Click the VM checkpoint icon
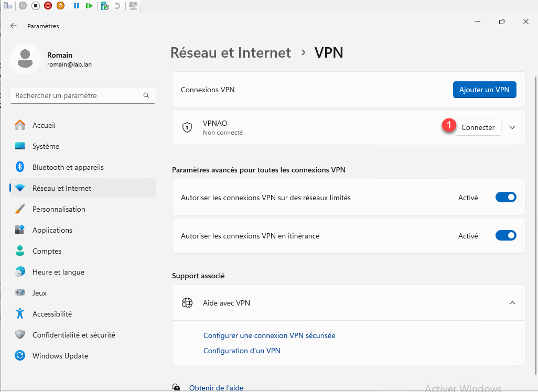Image resolution: width=538 pixels, height=392 pixels. (105, 6)
